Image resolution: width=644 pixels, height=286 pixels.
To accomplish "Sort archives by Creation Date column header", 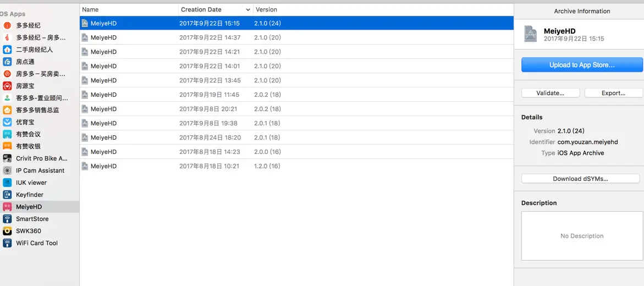I will 216,9.
